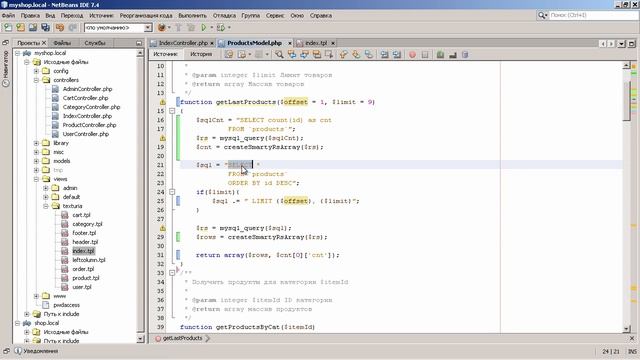Show the opened documents list dropdown
Screen dimensions: 640x360
[622, 43]
